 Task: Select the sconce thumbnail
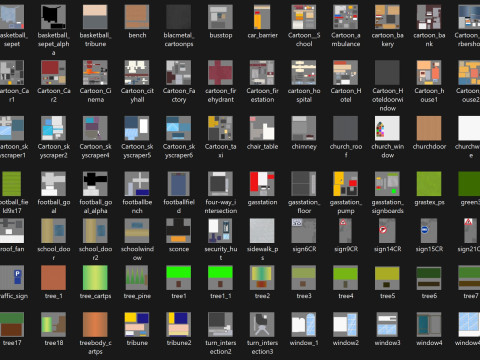coord(179,231)
